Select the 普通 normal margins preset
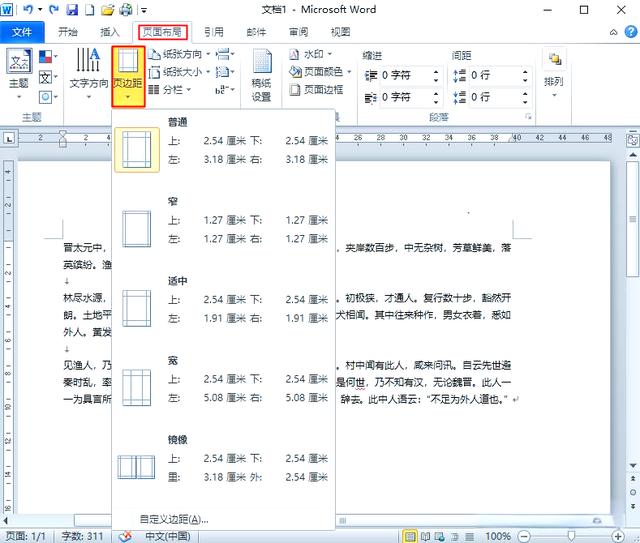Image resolution: width=640 pixels, height=543 pixels. point(223,143)
